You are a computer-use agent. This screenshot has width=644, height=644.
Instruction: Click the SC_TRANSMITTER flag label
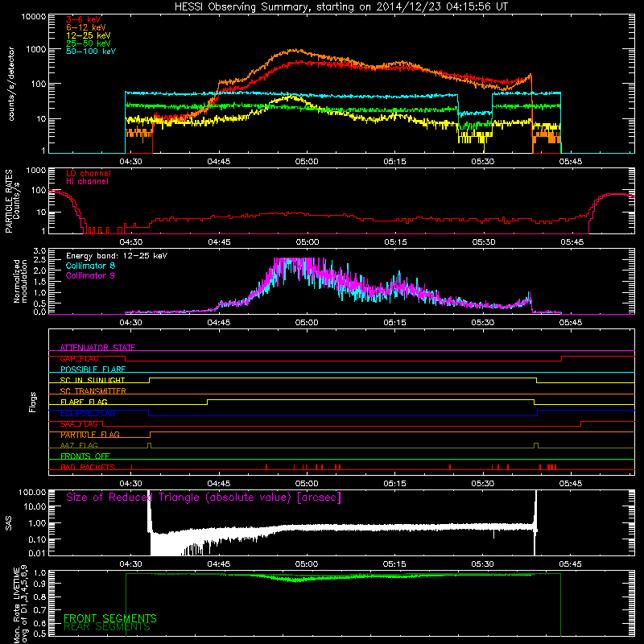(x=93, y=391)
